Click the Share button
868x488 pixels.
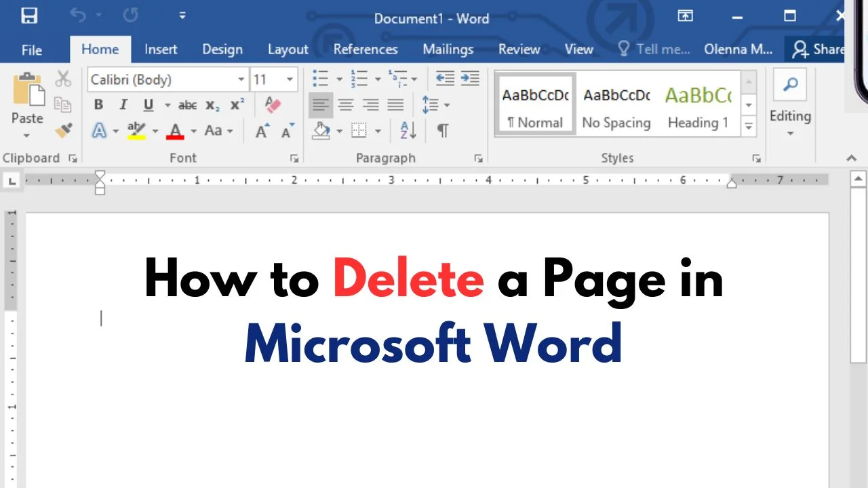[x=818, y=49]
